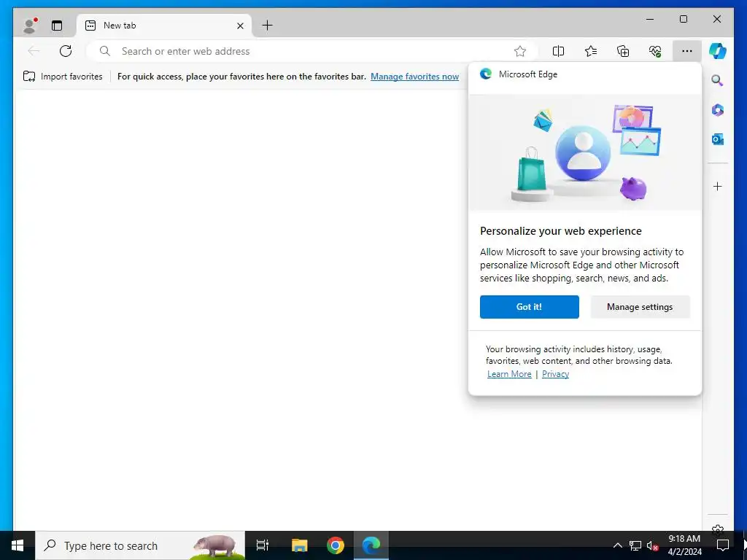The image size is (747, 560).
Task: Click Manage settings button
Action: [x=640, y=307]
